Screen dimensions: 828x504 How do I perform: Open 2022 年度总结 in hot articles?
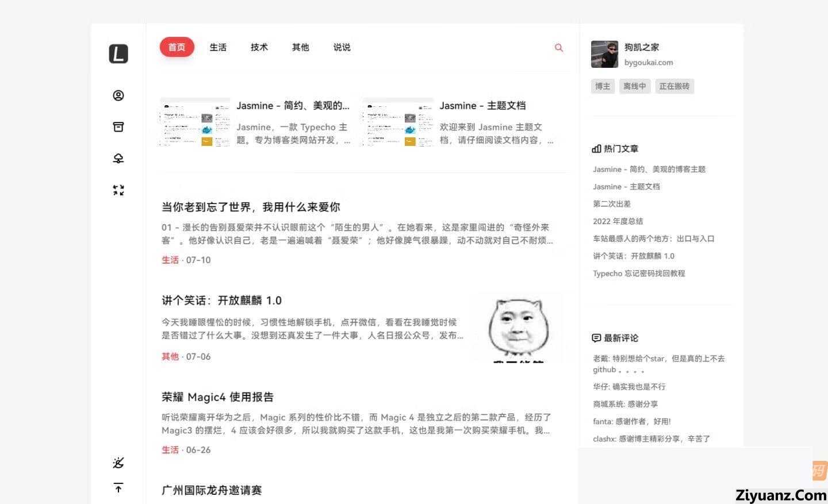coord(618,221)
